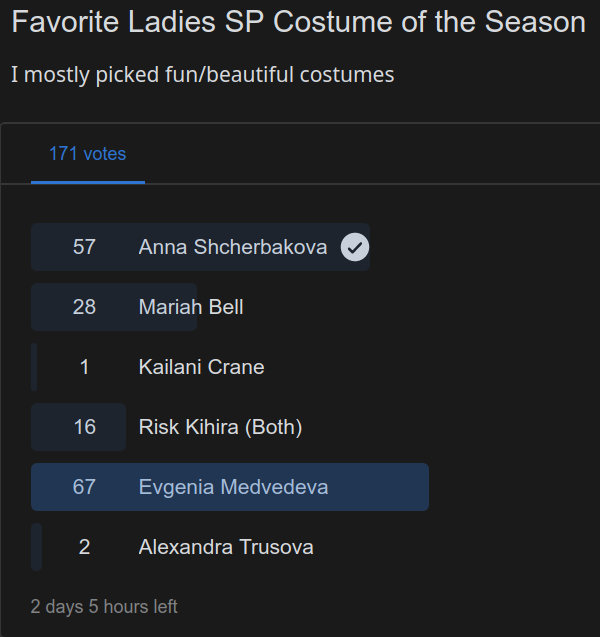Open the 171 votes tab
Image resolution: width=600 pixels, height=637 pixels.
point(88,154)
